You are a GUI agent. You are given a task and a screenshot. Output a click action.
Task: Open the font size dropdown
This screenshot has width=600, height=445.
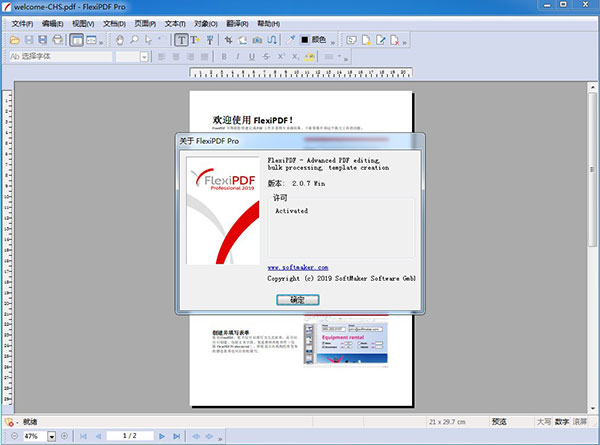[x=145, y=57]
